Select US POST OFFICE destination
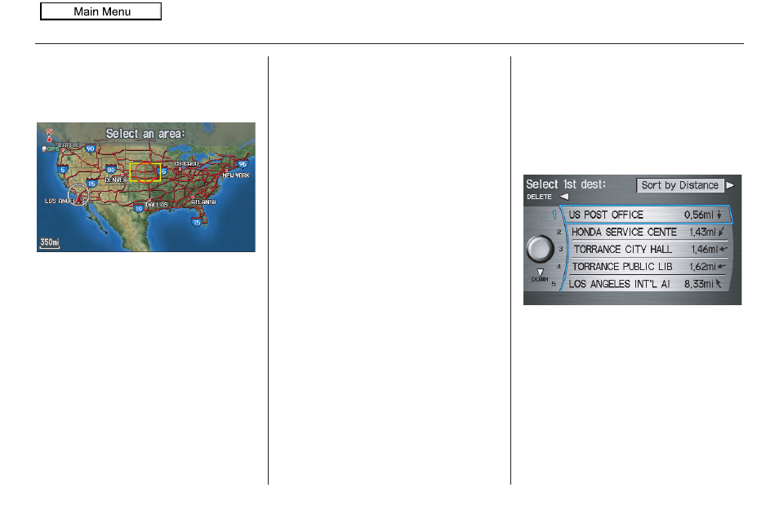779x532 pixels. [647, 215]
